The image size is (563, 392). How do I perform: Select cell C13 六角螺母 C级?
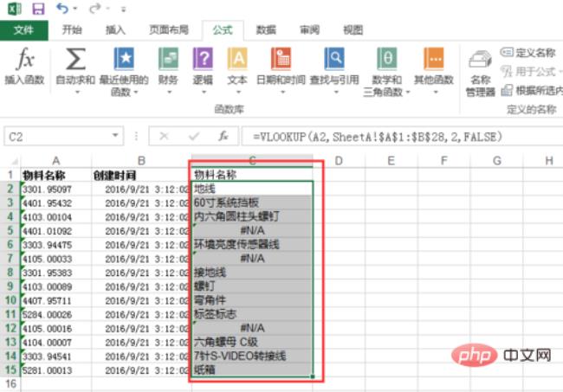point(252,342)
